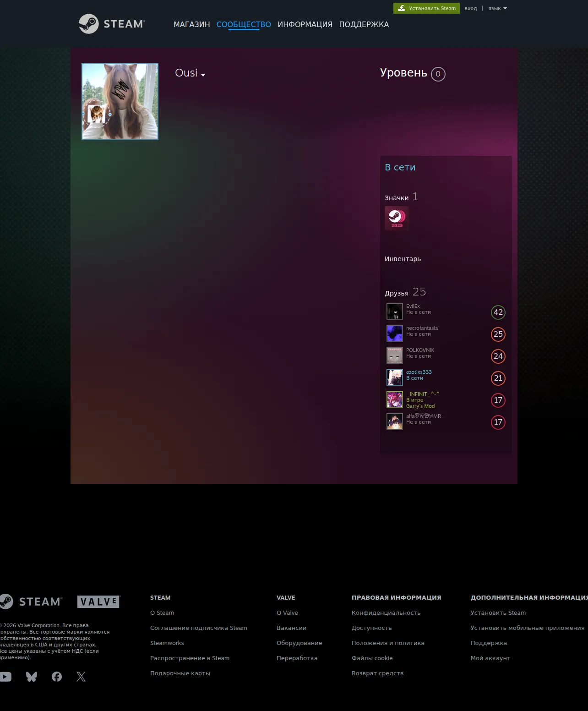This screenshot has height=711, width=588.
Task: Open the Оборудование footer link
Action: tap(299, 643)
